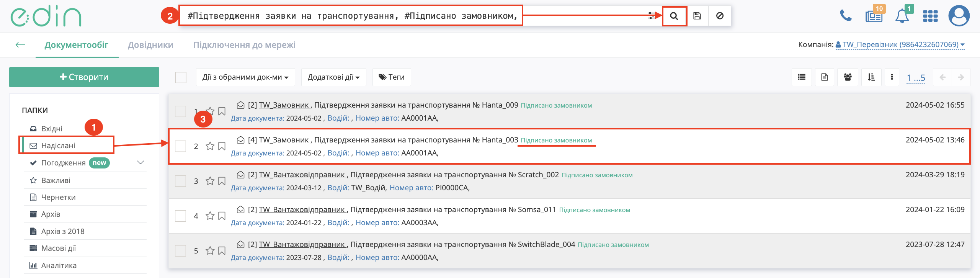The height and width of the screenshot is (278, 980).
Task: Open the 'Підключення до мережі' tab
Action: click(244, 45)
